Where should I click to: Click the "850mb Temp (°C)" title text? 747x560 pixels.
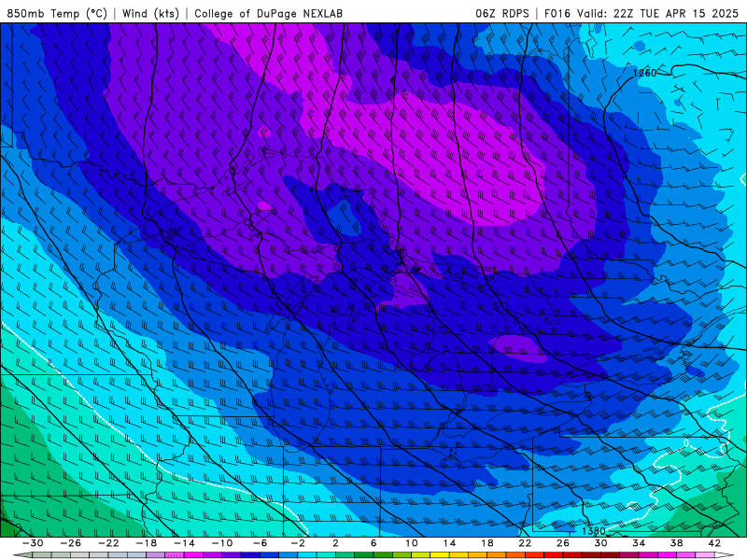point(57,13)
